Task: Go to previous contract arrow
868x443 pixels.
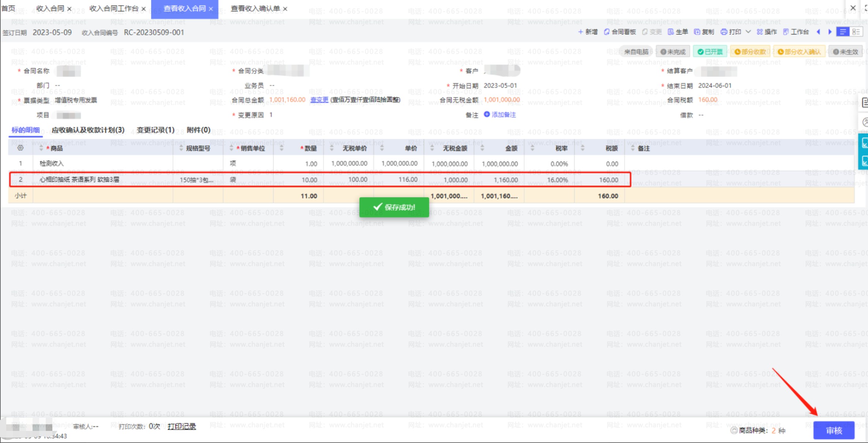Action: [x=819, y=32]
